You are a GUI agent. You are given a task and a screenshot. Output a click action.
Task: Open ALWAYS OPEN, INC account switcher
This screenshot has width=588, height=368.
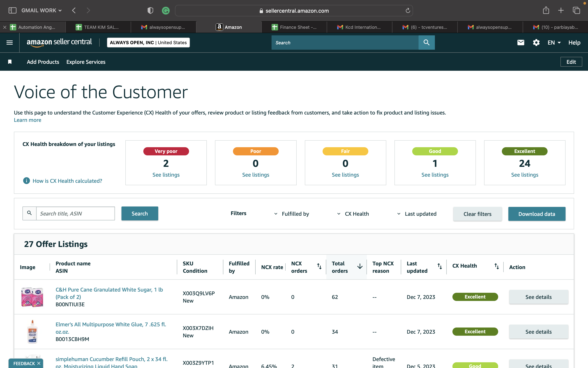[x=148, y=43]
